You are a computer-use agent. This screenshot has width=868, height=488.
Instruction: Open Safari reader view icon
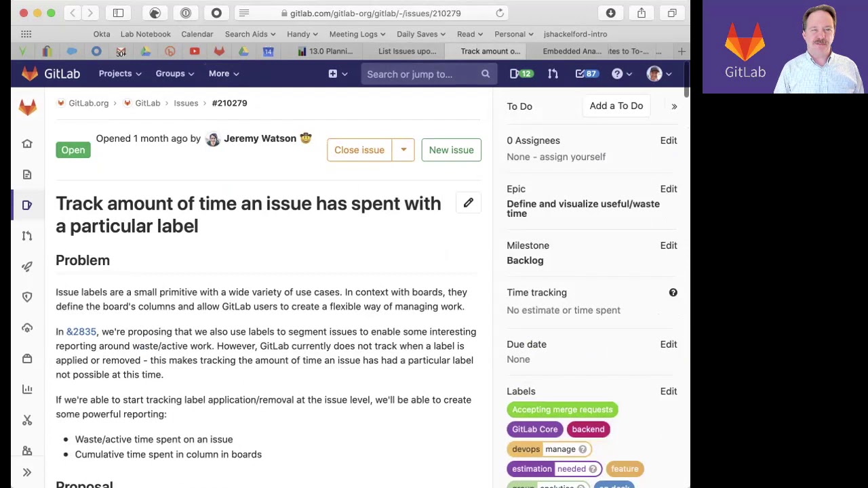[x=244, y=13]
